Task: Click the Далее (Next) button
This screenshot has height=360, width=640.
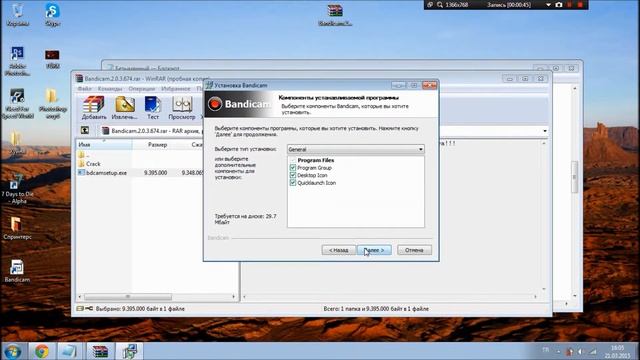Action: pyautogui.click(x=374, y=250)
